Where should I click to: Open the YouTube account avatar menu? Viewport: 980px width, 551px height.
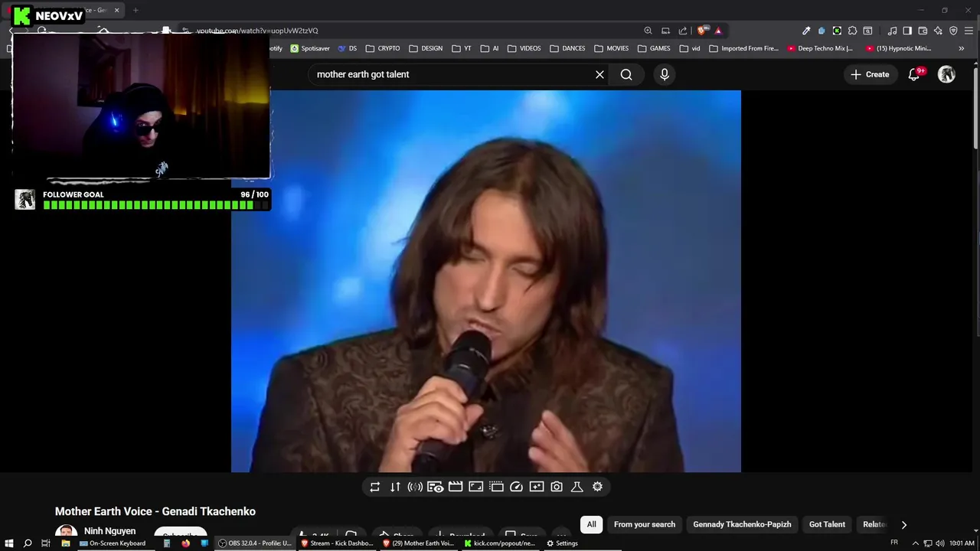[947, 74]
